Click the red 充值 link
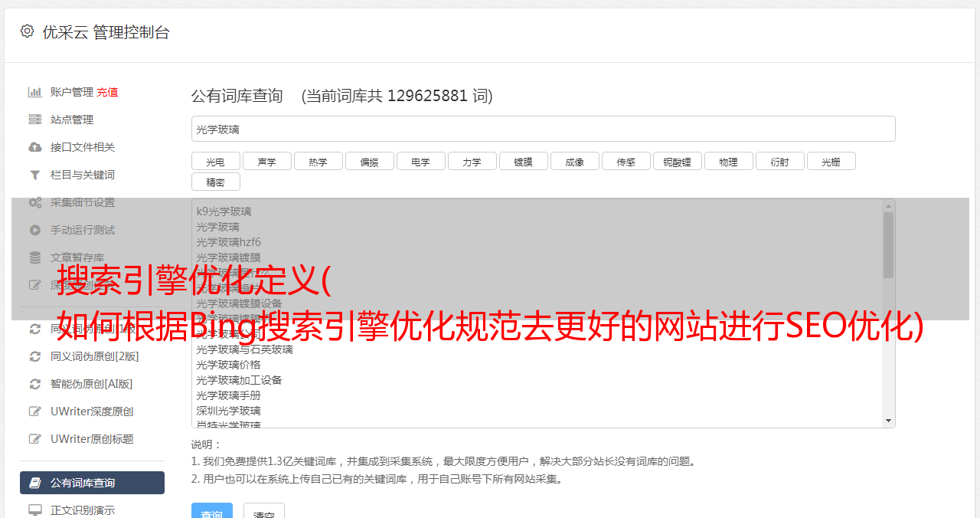Viewport: 980px width, 518px height. point(107,92)
